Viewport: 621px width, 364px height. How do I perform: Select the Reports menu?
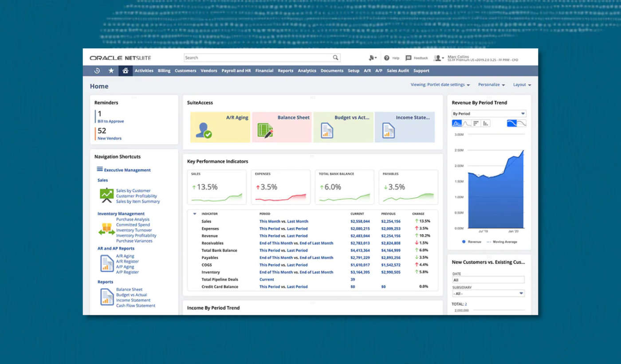point(285,70)
